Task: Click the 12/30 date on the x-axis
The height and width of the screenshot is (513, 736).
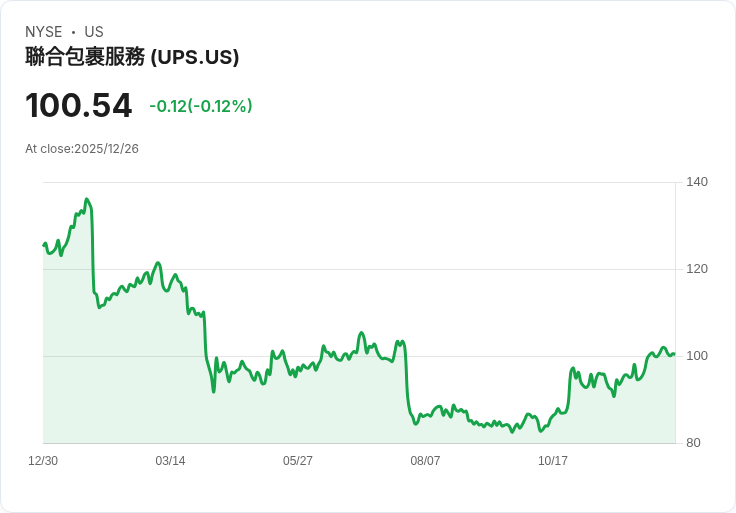Action: pos(43,461)
